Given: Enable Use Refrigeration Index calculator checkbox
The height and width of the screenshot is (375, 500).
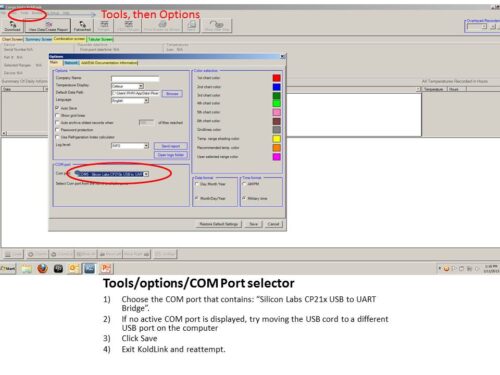Looking at the screenshot, I should pyautogui.click(x=57, y=137).
